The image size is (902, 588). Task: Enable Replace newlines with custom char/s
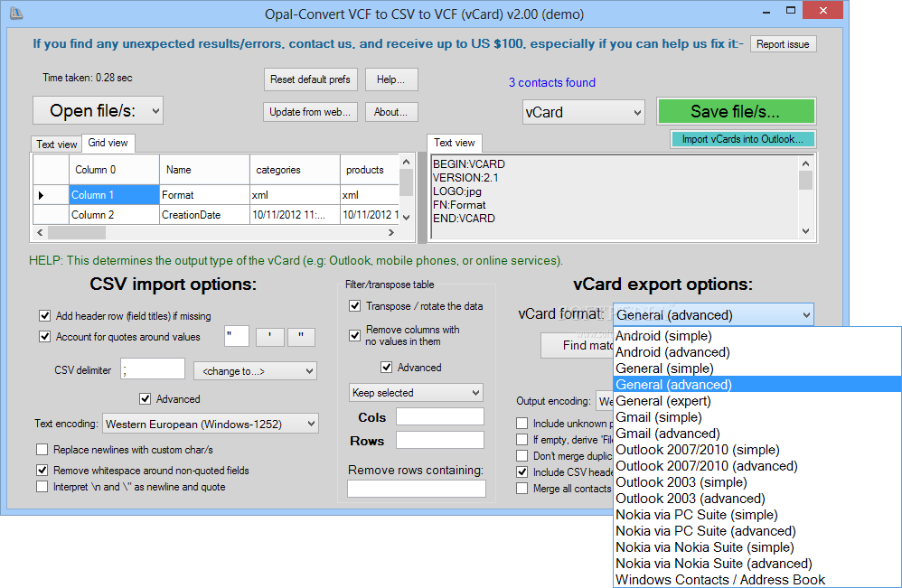click(x=42, y=449)
